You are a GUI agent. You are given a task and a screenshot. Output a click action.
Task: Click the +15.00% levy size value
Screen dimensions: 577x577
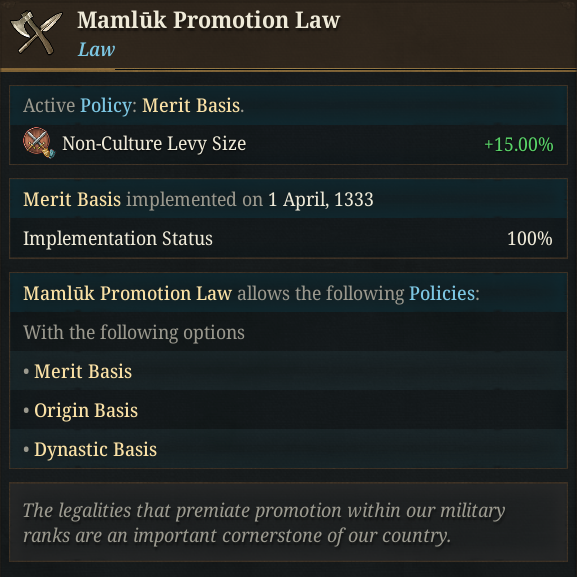click(518, 144)
